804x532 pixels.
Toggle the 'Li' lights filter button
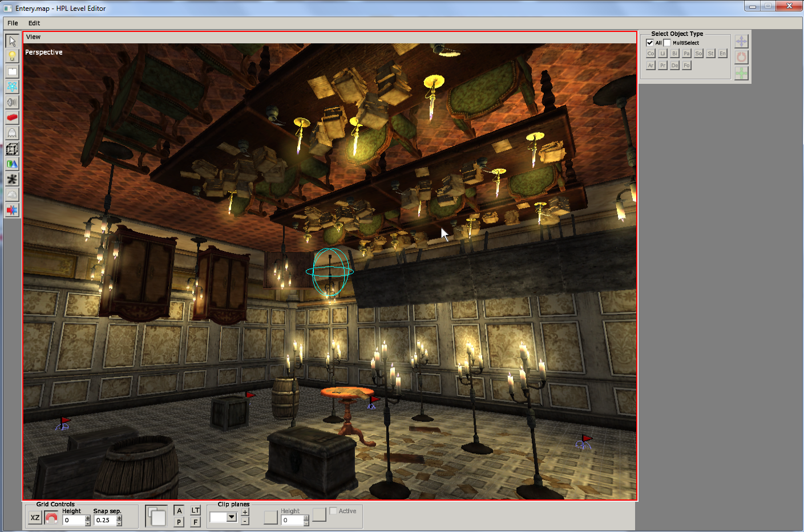662,54
